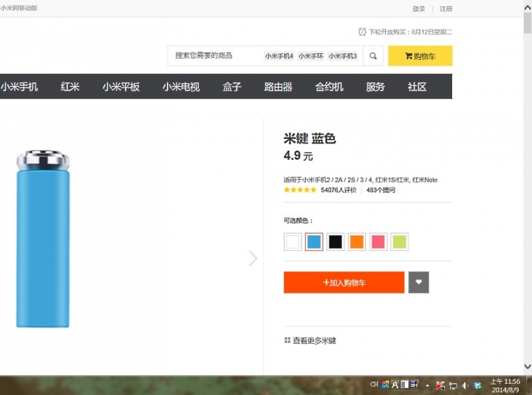Click the 注册 register link

446,8
